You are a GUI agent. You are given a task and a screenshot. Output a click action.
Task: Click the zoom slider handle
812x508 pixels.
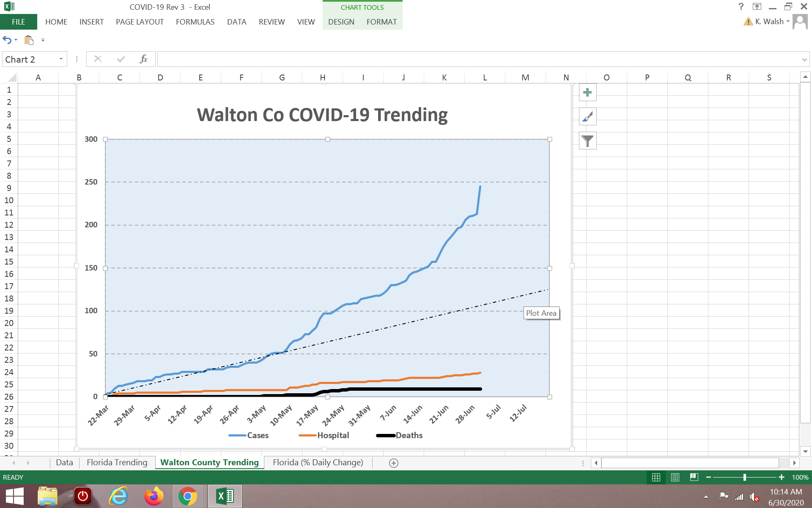point(744,478)
